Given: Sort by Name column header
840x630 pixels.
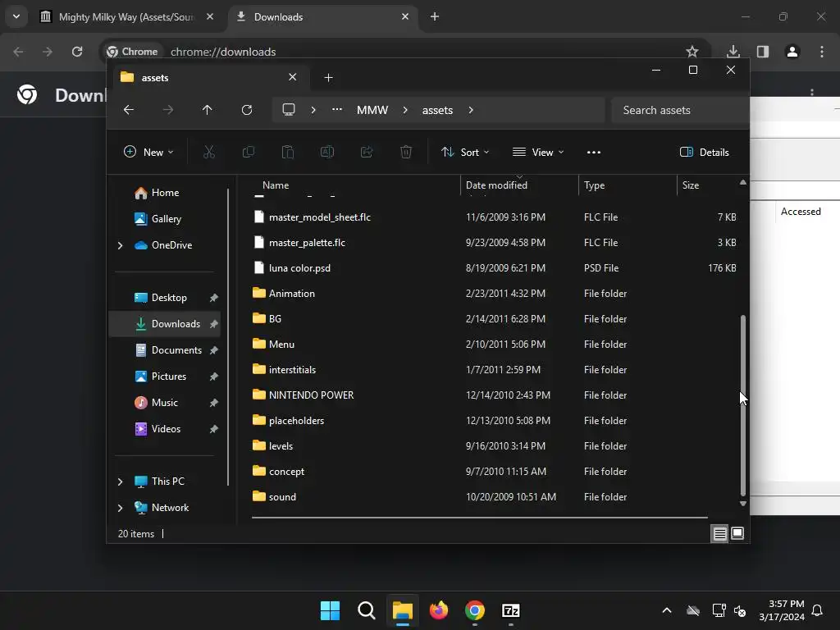Looking at the screenshot, I should pos(276,185).
